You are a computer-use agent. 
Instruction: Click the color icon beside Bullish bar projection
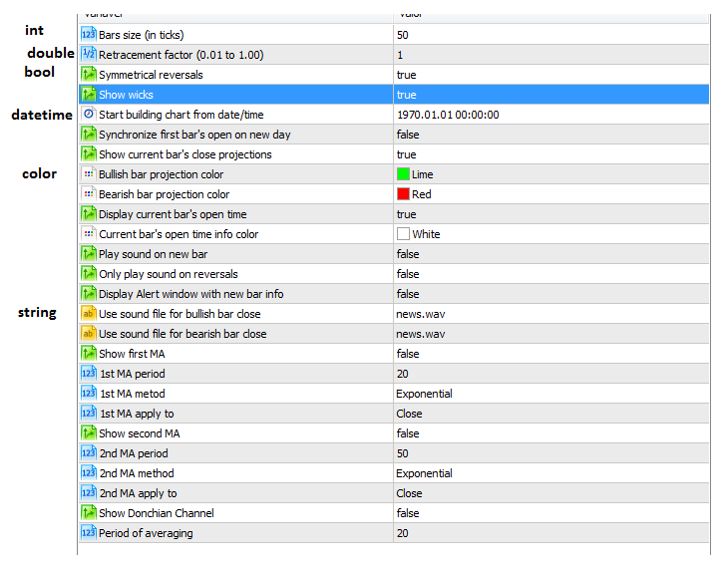click(x=88, y=174)
